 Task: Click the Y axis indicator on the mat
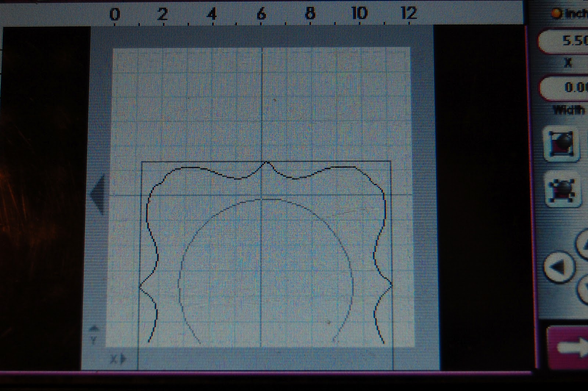(x=94, y=334)
